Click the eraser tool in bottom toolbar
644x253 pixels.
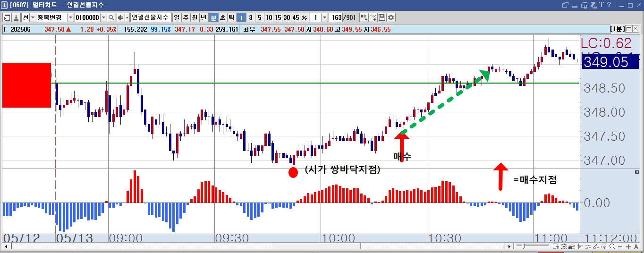(603, 246)
